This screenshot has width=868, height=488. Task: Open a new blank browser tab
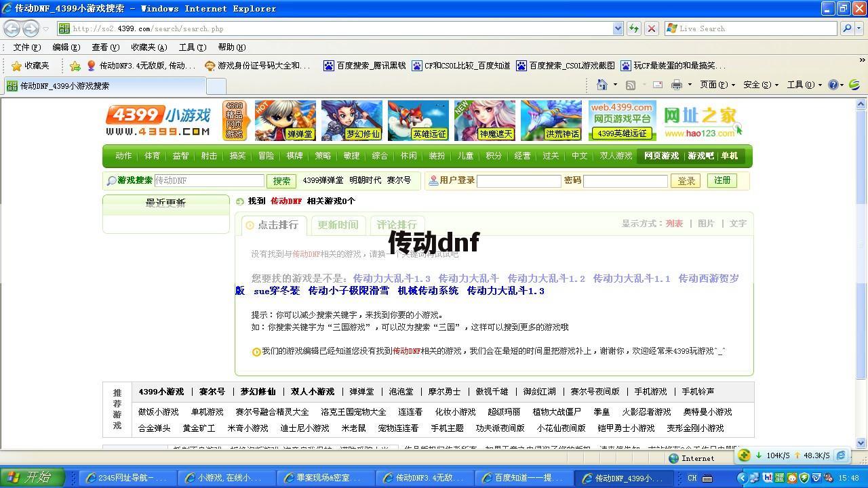216,86
